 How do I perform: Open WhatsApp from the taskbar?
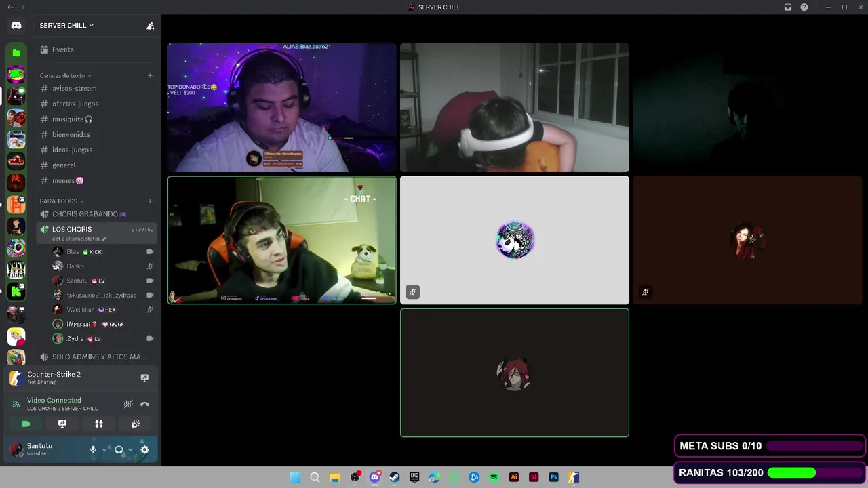tap(454, 477)
